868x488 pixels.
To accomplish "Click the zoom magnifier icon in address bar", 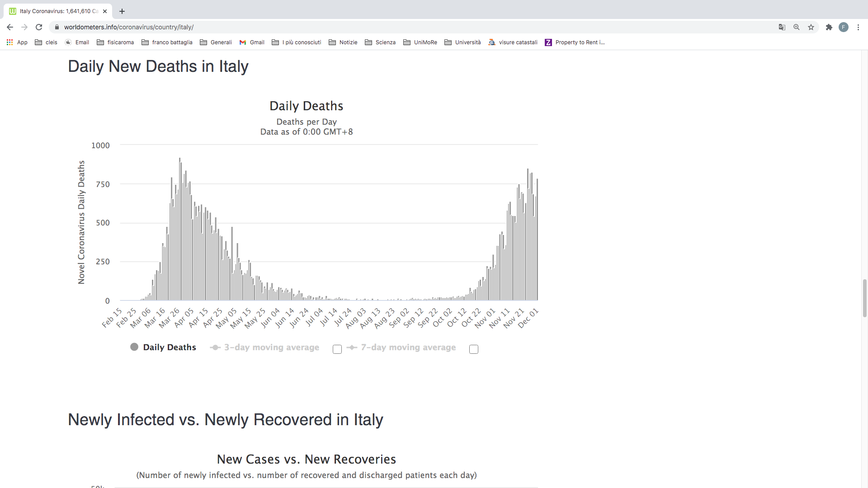I will pyautogui.click(x=797, y=27).
